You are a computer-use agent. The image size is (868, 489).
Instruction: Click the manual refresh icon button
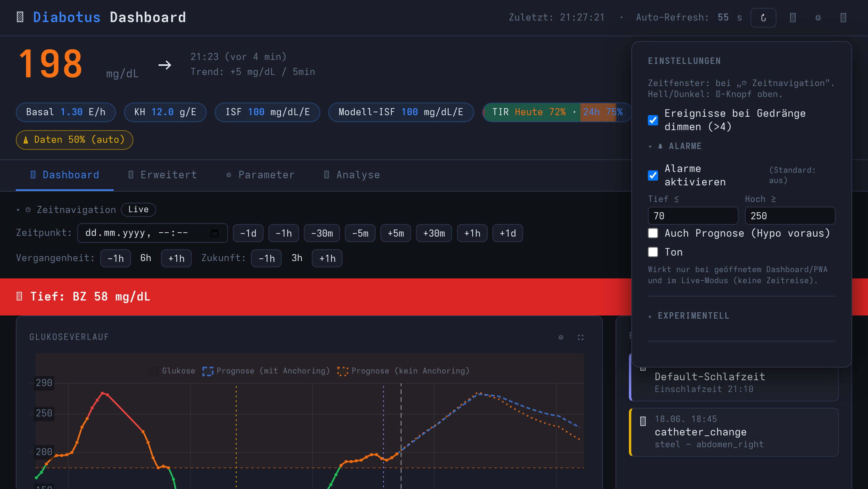click(x=763, y=18)
